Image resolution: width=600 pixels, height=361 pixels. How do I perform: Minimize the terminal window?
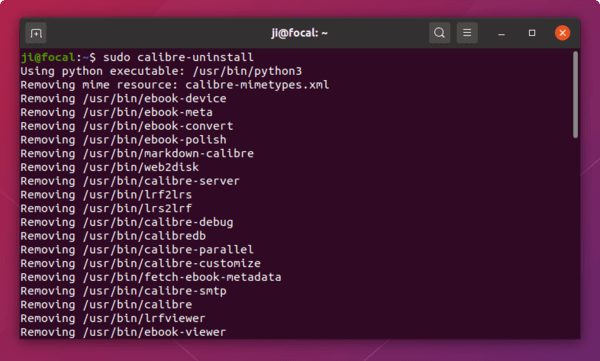(x=501, y=33)
